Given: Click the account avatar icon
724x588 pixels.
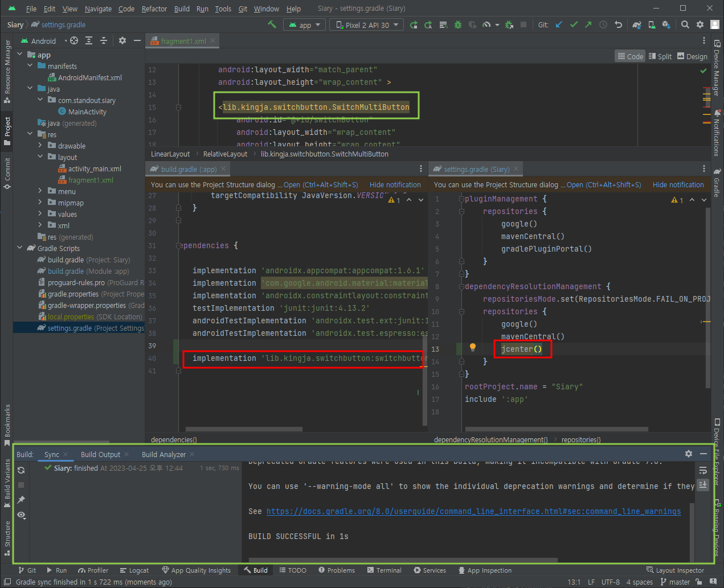Looking at the screenshot, I should [x=715, y=24].
